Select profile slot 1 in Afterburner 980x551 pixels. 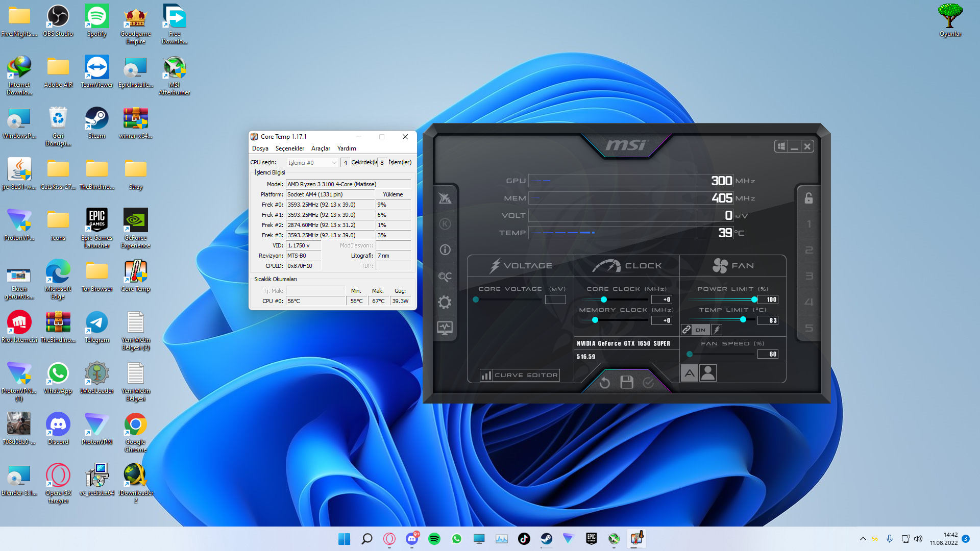808,224
